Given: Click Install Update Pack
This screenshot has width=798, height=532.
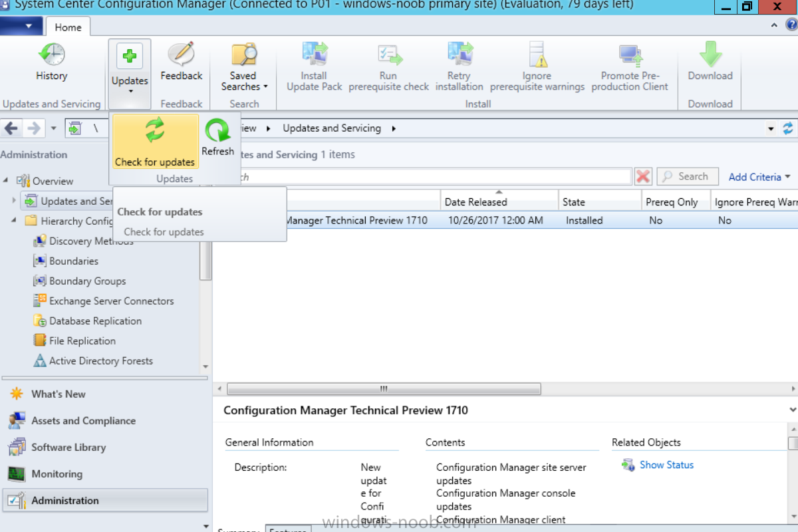Looking at the screenshot, I should click(314, 67).
